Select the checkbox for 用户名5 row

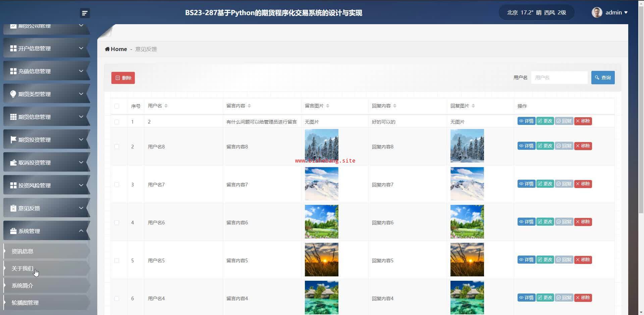coord(117,261)
